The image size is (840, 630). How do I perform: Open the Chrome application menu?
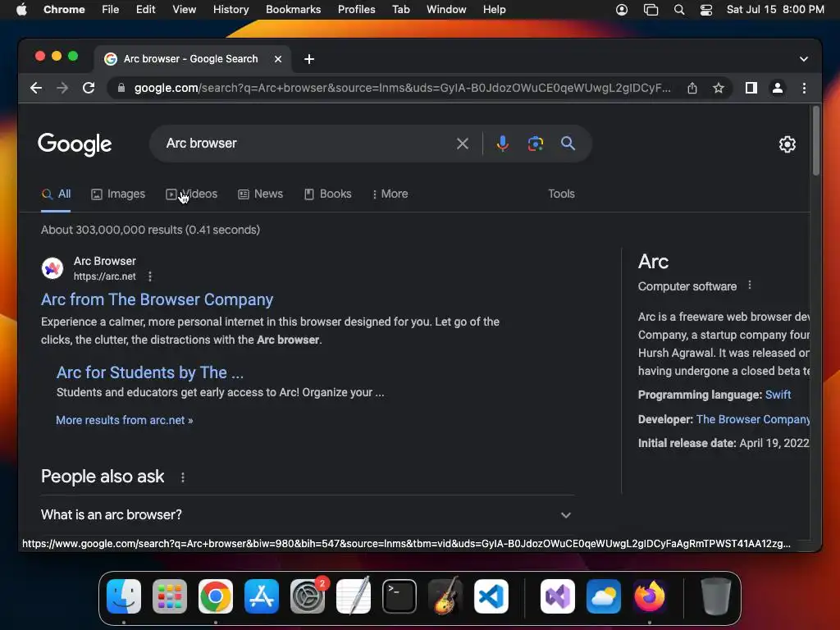click(x=64, y=10)
